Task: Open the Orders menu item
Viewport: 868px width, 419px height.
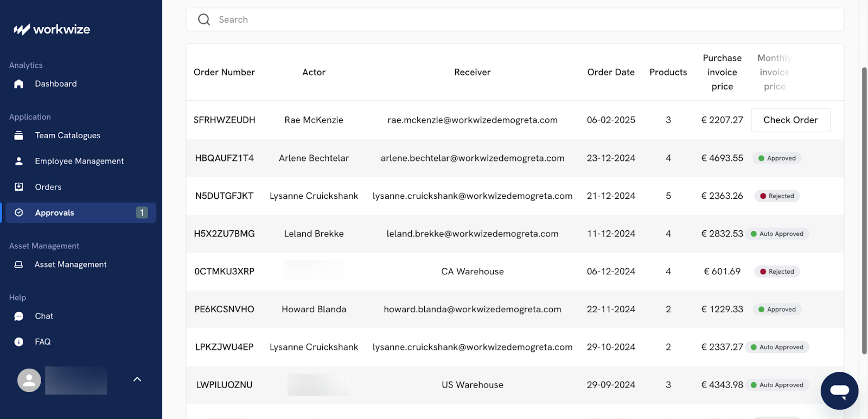Action: click(x=48, y=187)
